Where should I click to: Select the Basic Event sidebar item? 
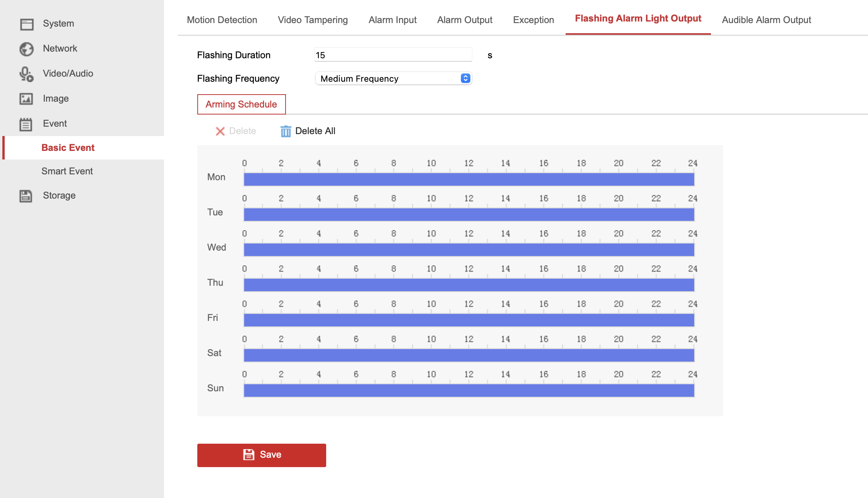pos(68,148)
